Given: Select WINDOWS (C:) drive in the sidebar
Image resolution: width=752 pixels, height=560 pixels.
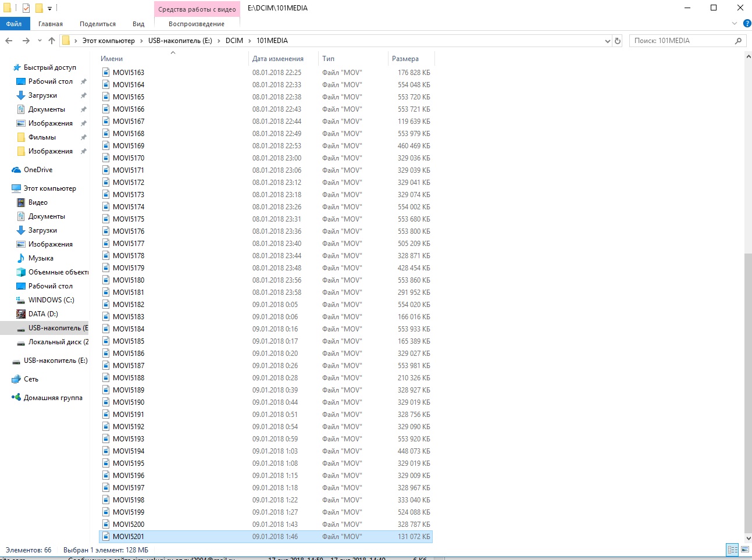Looking at the screenshot, I should (x=51, y=300).
